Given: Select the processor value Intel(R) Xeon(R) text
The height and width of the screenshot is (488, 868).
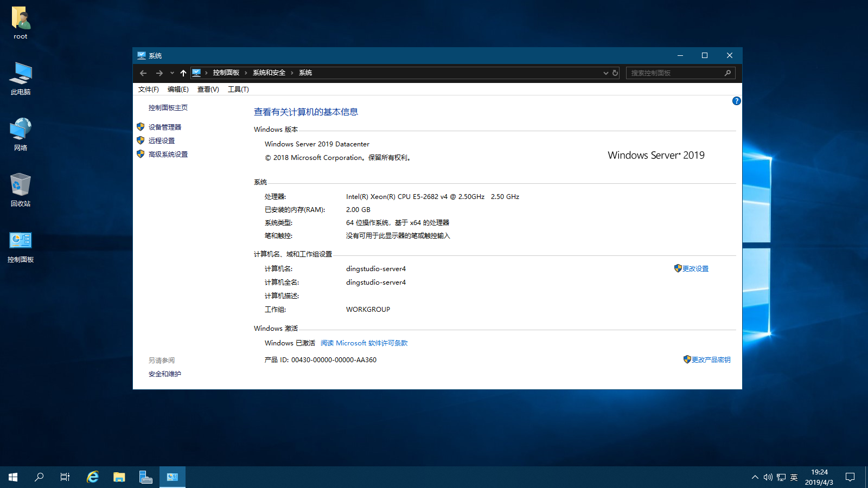Looking at the screenshot, I should pyautogui.click(x=432, y=197).
